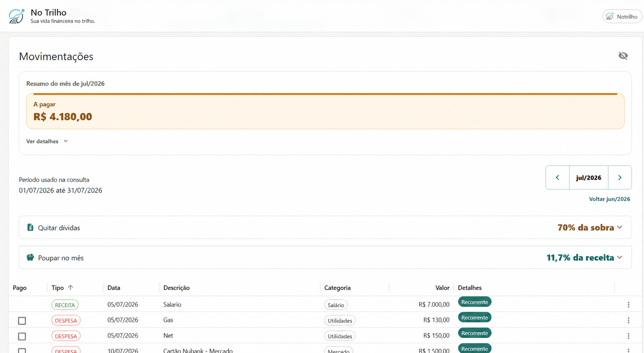Click the Quitar dívidas money icon
The width and height of the screenshot is (644, 353).
[30, 227]
